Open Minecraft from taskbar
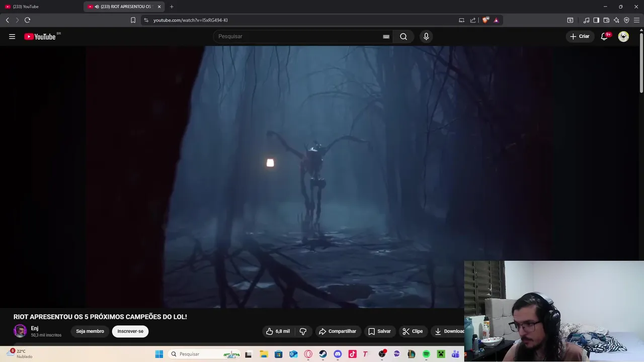 tap(441, 354)
